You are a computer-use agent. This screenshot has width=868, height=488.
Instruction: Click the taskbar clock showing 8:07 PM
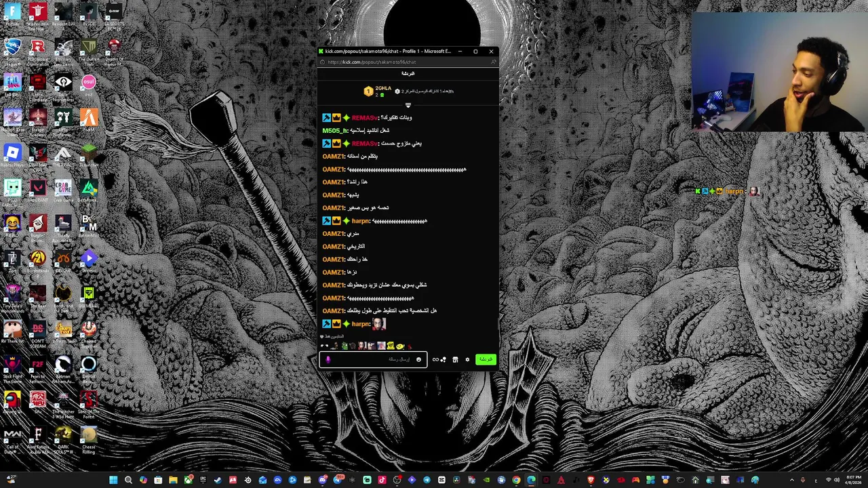click(x=854, y=480)
